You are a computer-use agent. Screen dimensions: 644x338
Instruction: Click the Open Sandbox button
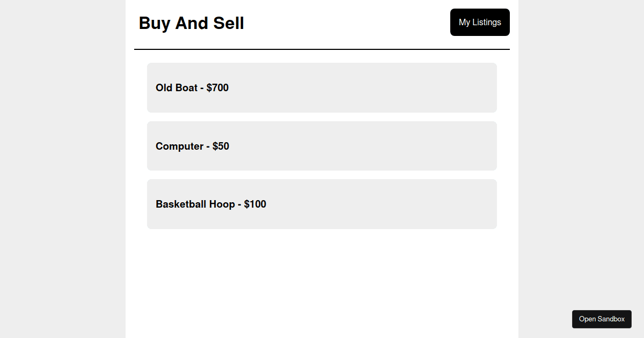click(x=602, y=319)
